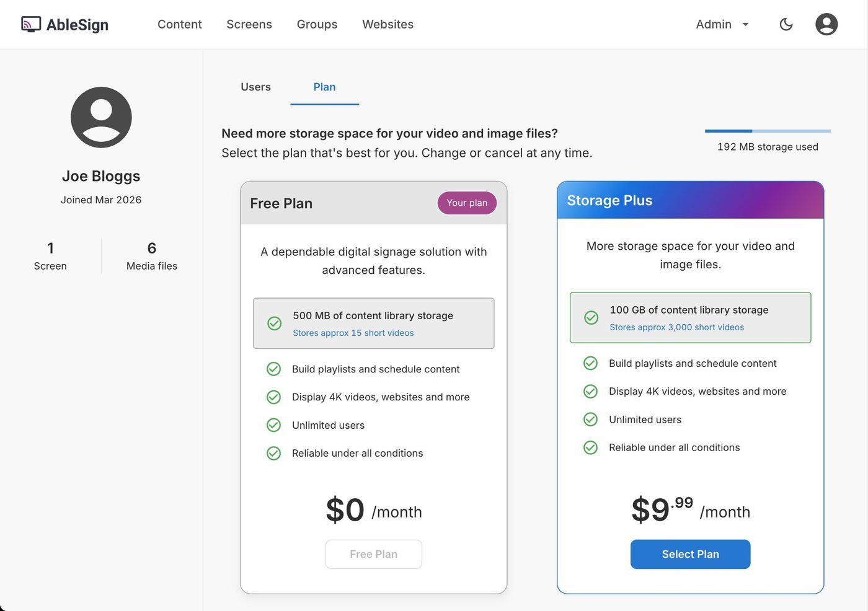Click Free Plan Display 4K checkmark icon
Image resolution: width=868 pixels, height=611 pixels.
tap(273, 397)
